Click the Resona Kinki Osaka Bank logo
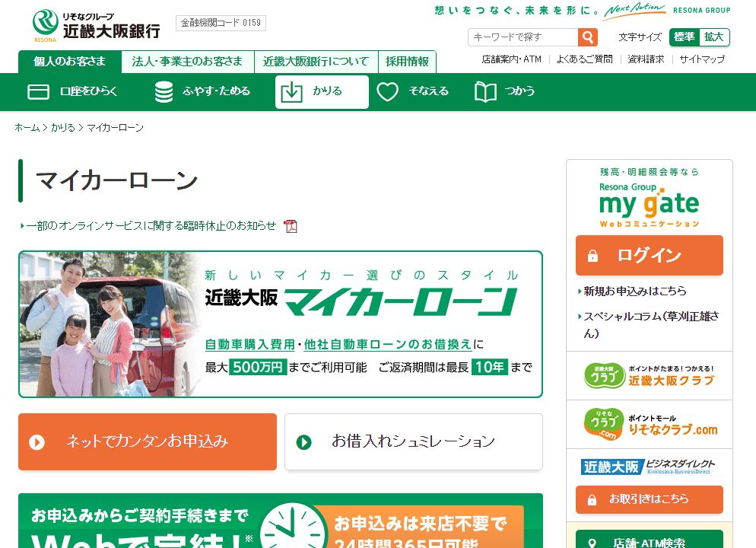The width and height of the screenshot is (756, 548). 96,26
